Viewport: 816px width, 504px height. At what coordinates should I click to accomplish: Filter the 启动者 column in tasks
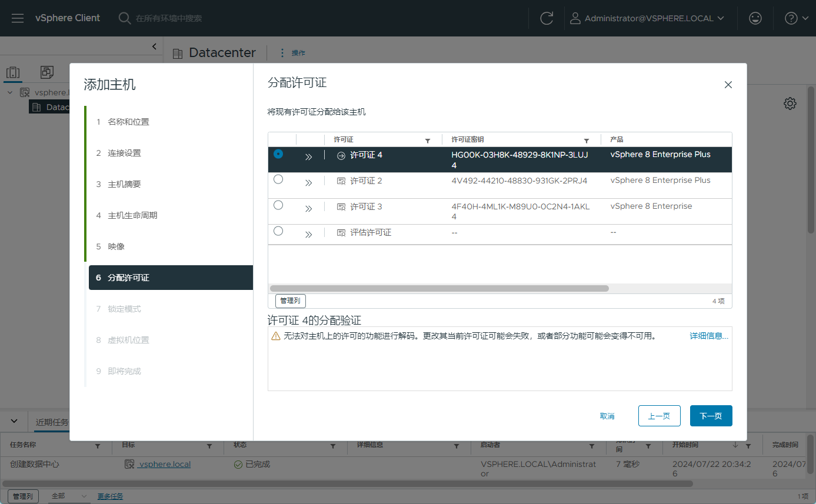click(x=593, y=446)
